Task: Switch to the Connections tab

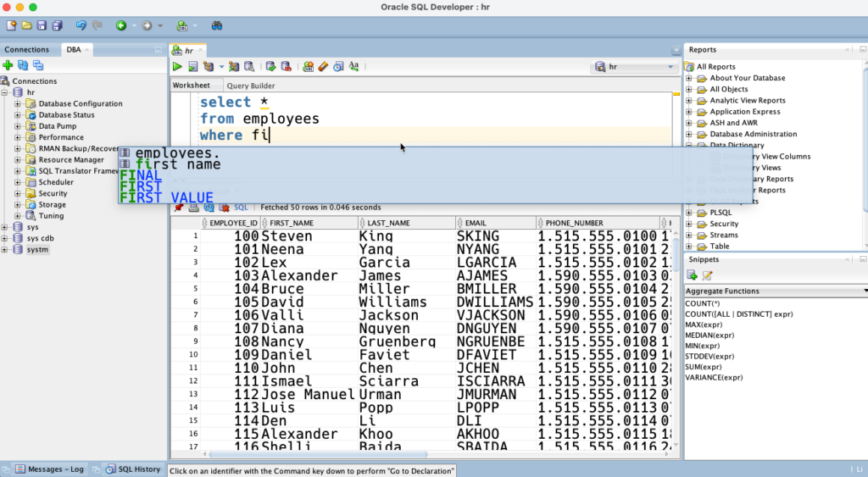Action: [x=26, y=49]
